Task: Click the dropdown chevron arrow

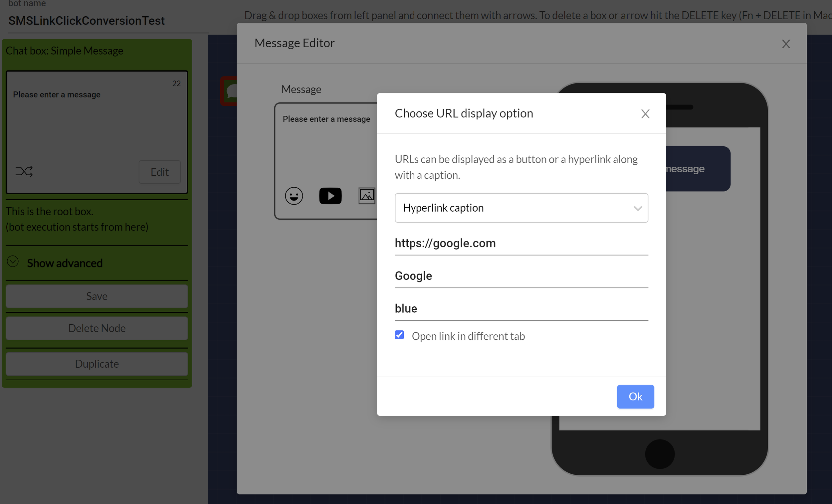Action: pos(638,208)
